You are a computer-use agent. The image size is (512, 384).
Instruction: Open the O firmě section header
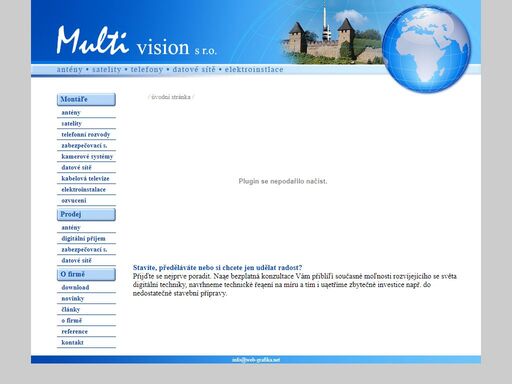(86, 274)
